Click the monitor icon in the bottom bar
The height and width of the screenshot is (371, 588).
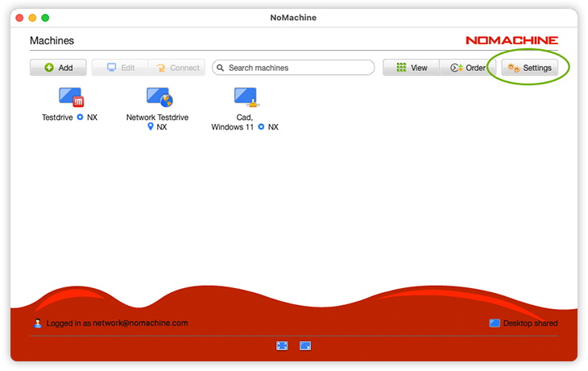305,345
